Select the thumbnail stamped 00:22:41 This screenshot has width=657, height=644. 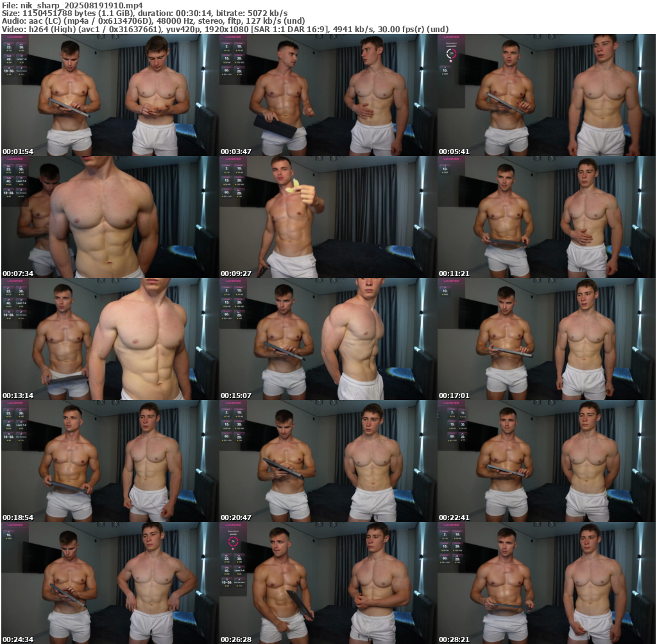[547, 461]
